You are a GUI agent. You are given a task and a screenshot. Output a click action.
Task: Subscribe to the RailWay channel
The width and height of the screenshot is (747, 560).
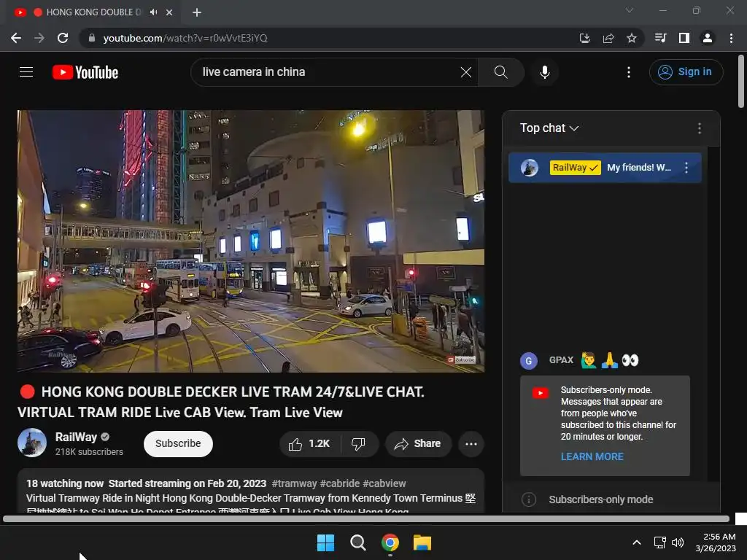pos(178,444)
